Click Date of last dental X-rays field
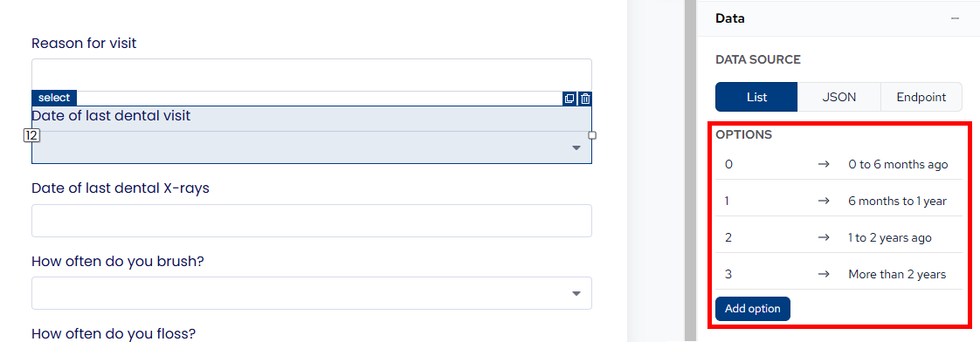 click(312, 221)
